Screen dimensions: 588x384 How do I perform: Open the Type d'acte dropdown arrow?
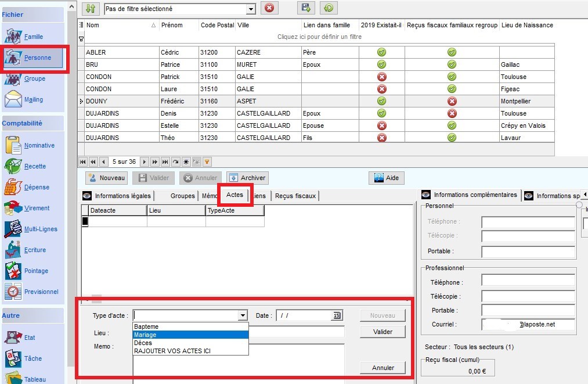tap(243, 315)
